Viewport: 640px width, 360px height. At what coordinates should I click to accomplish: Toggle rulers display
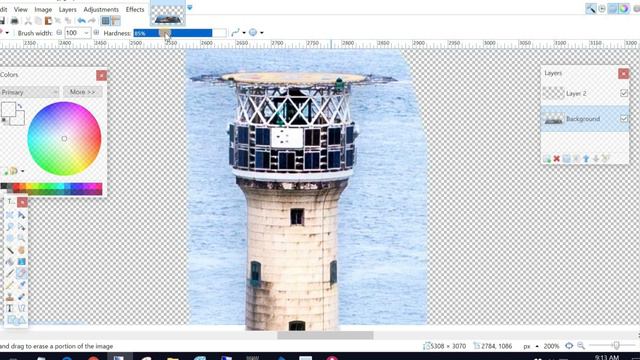pyautogui.click(x=116, y=20)
